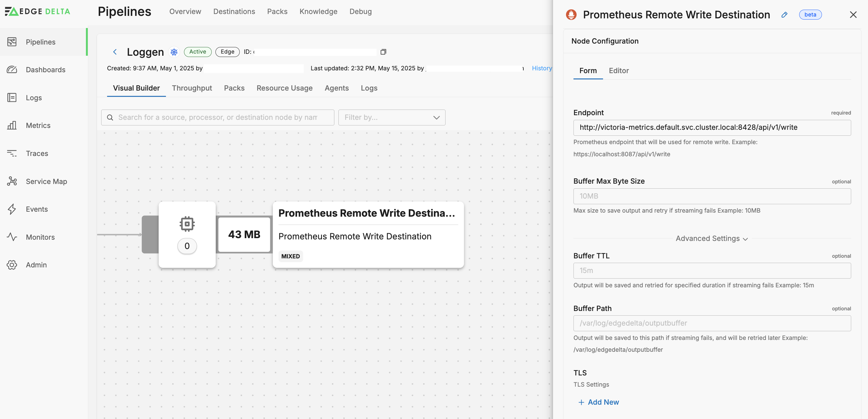Select the Form tab
The height and width of the screenshot is (419, 868).
pyautogui.click(x=588, y=70)
